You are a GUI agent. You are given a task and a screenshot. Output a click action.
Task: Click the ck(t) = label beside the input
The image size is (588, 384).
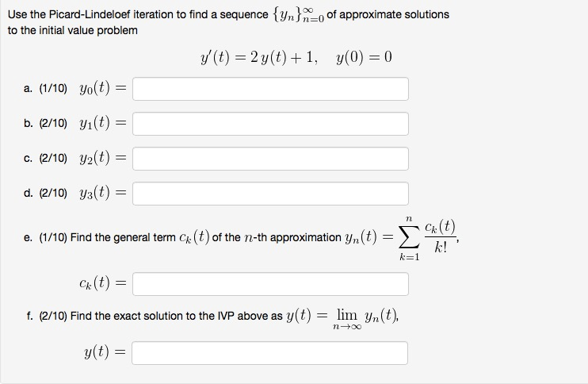(103, 283)
